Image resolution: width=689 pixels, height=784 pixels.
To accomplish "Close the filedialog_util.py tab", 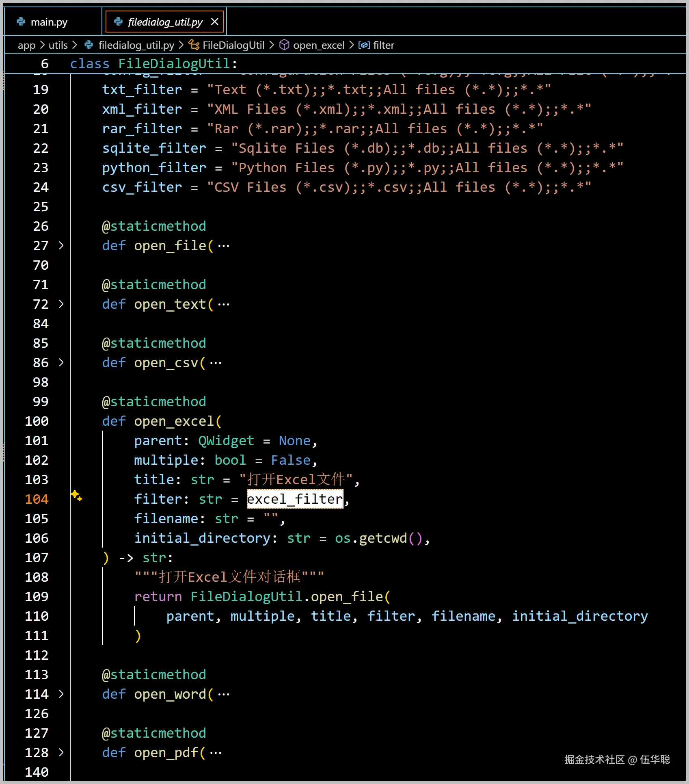I will pos(215,22).
